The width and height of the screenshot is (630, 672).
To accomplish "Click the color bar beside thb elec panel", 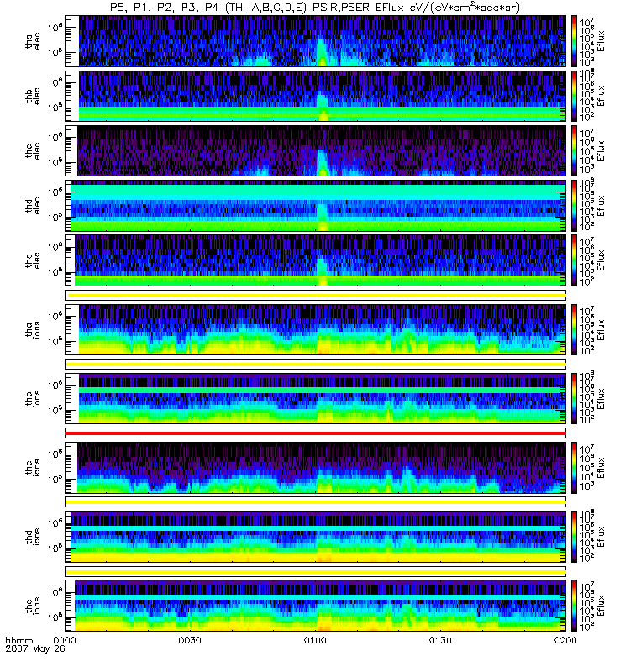I will click(x=574, y=96).
